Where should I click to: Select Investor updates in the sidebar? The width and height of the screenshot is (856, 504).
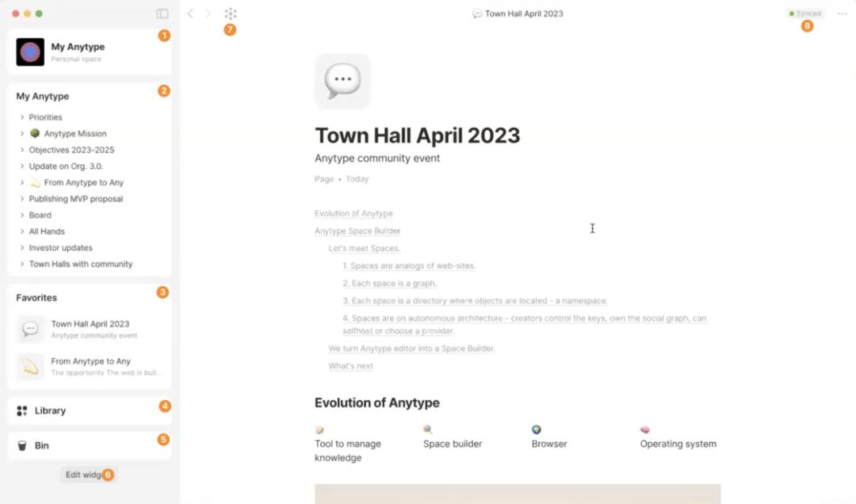tap(60, 247)
